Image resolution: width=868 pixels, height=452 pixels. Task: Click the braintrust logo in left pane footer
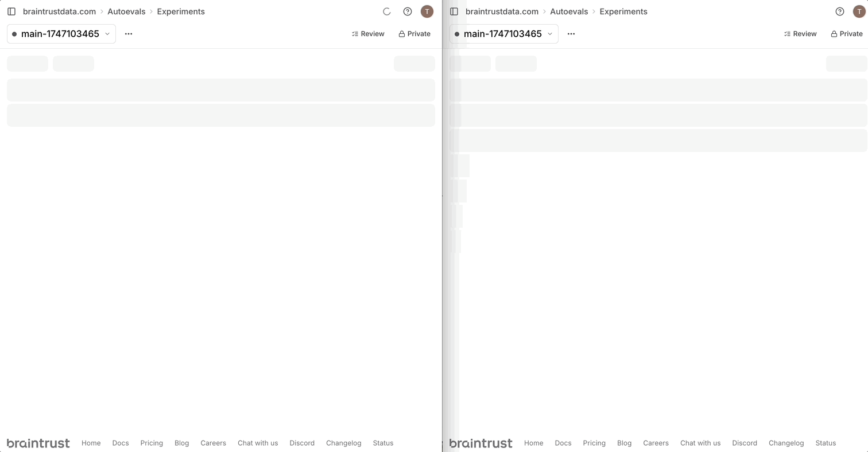pos(38,443)
